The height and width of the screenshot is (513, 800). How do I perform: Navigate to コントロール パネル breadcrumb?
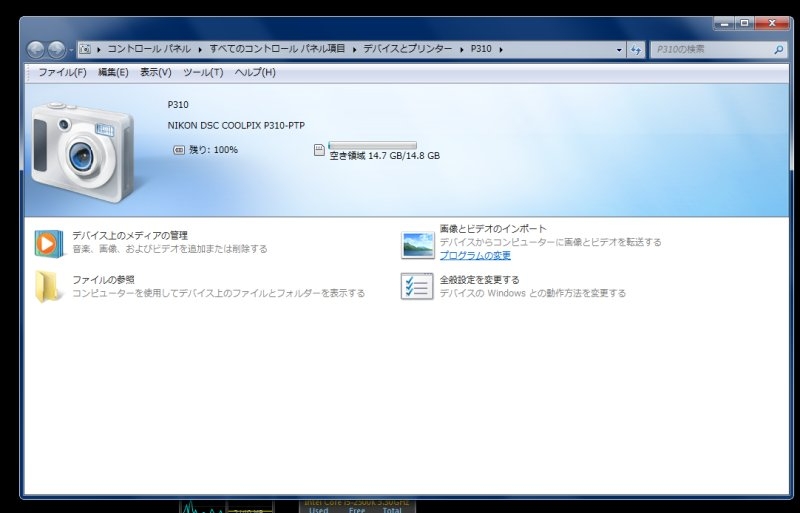(x=149, y=49)
